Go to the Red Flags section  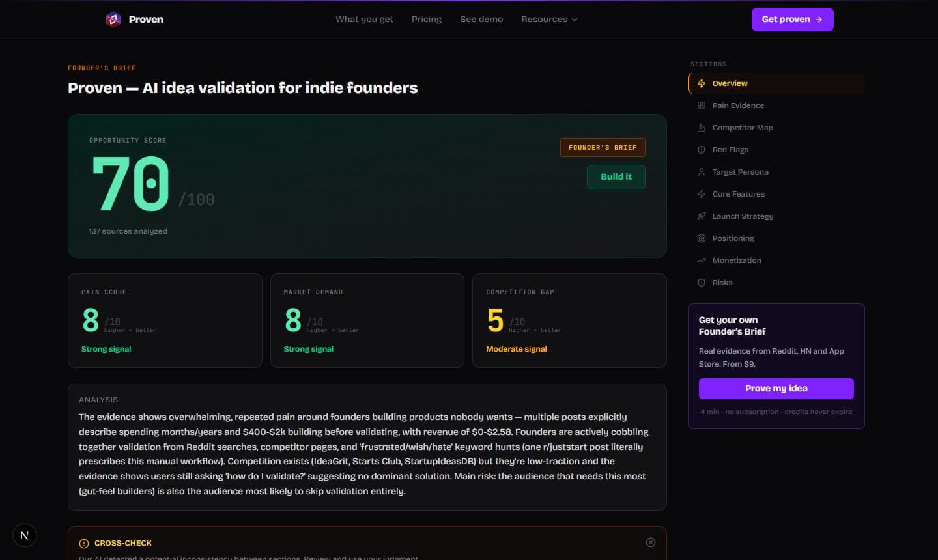pos(776,150)
